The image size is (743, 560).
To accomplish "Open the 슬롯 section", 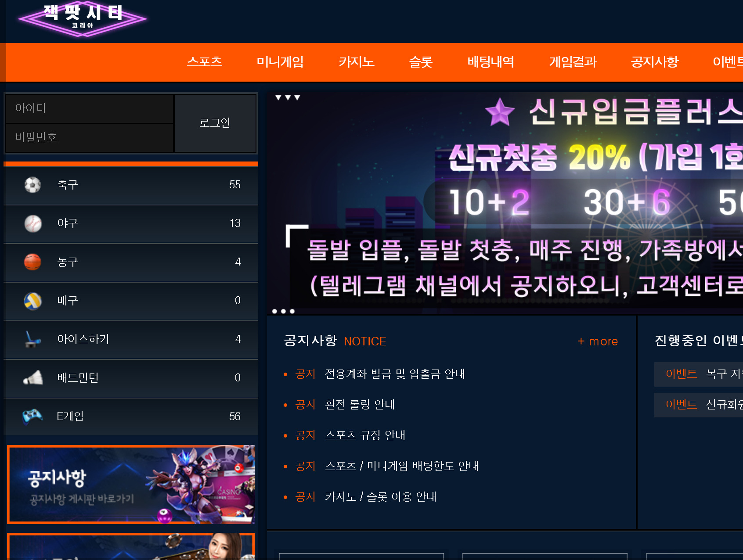I will [x=421, y=62].
